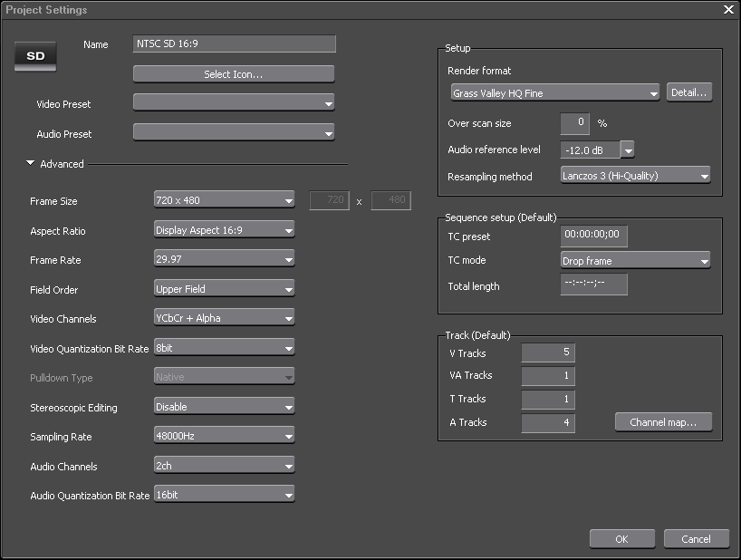Open the Audio Preset dropdown

click(x=234, y=133)
